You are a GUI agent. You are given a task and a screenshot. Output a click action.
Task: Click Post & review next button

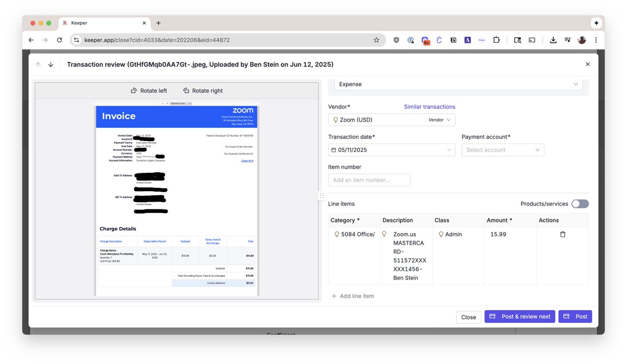(x=520, y=316)
